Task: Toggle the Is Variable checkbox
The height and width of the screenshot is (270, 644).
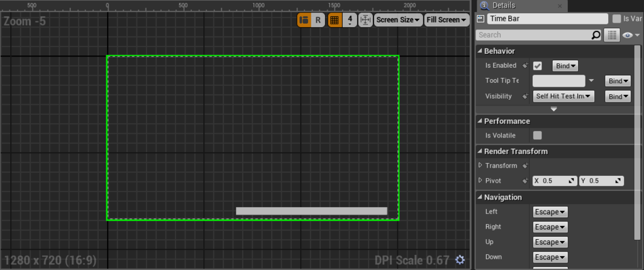Action: point(616,19)
